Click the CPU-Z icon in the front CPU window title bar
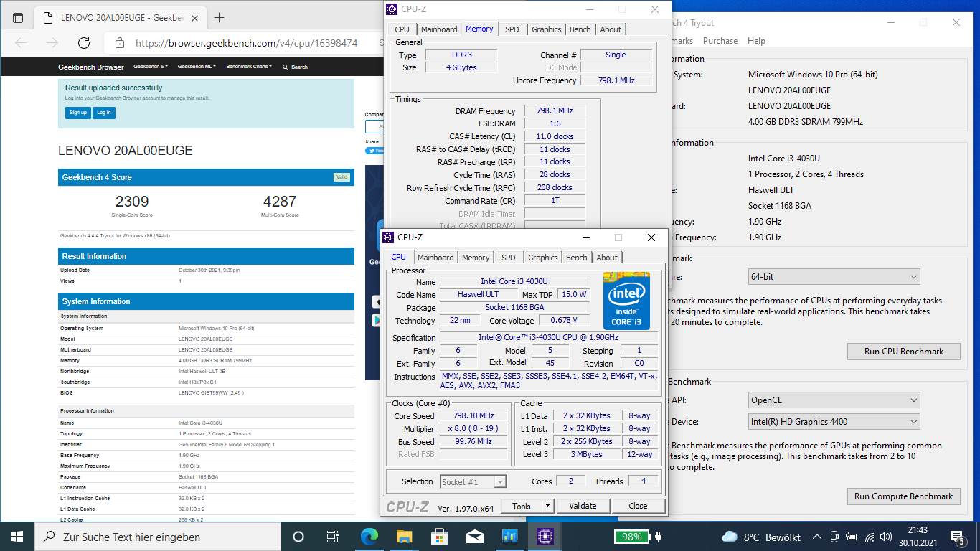 [x=388, y=237]
